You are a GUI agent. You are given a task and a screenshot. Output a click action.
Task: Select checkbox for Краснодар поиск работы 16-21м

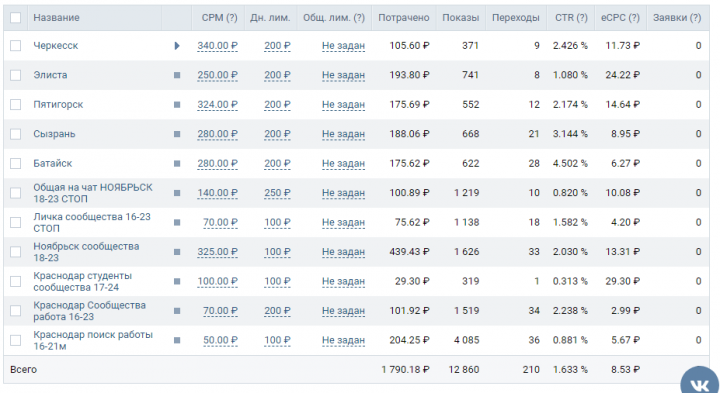click(x=16, y=340)
